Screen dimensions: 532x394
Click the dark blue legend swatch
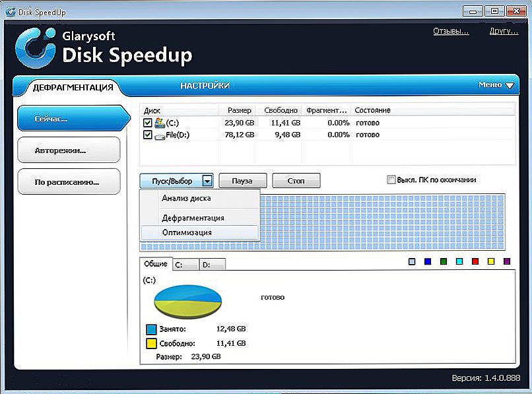pyautogui.click(x=428, y=261)
